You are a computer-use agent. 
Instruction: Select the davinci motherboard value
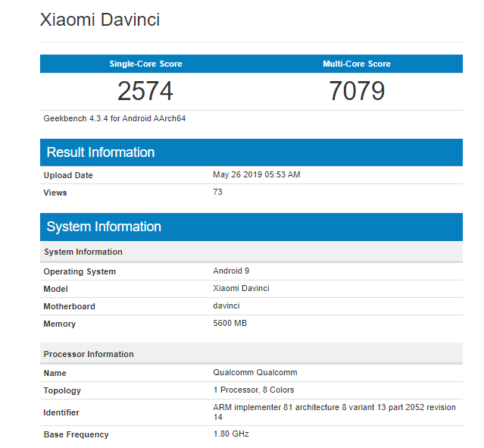[226, 306]
